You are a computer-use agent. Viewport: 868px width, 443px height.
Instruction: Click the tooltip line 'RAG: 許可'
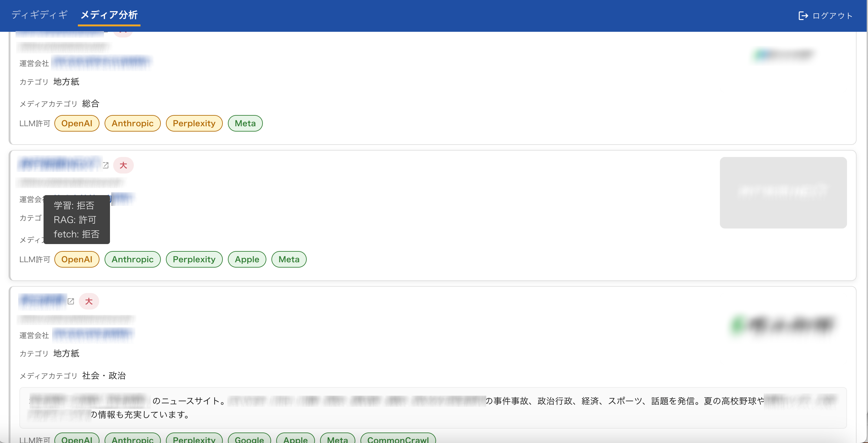75,220
